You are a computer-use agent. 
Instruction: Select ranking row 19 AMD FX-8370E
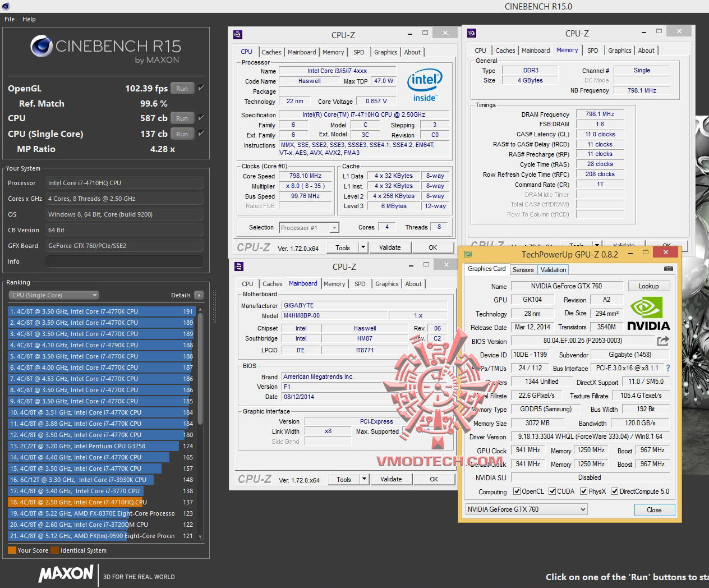(x=101, y=513)
